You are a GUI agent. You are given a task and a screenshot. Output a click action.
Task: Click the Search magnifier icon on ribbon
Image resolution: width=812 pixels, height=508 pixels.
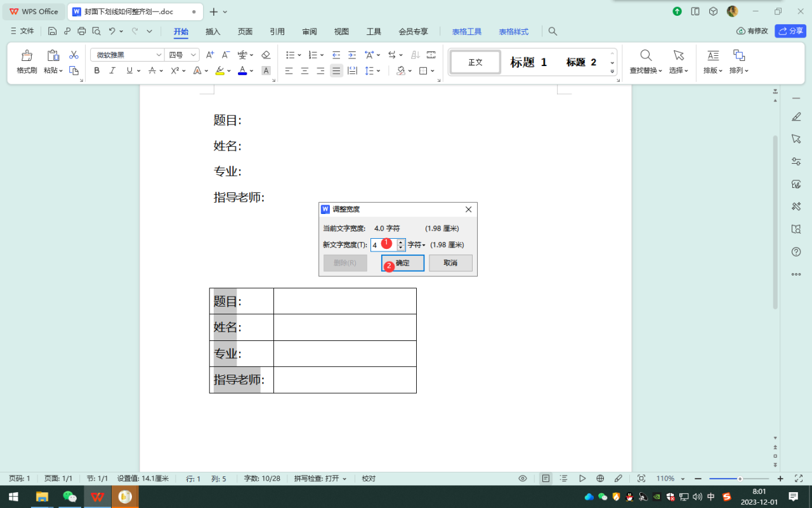tap(553, 31)
